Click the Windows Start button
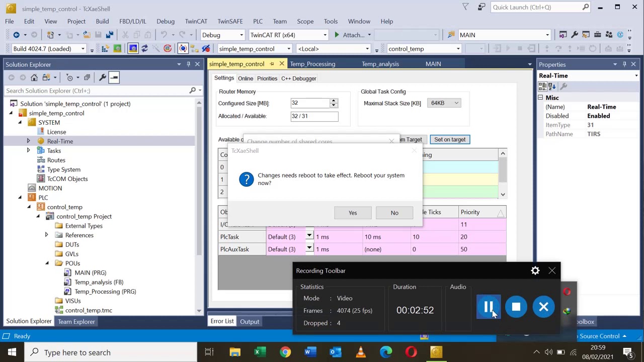The height and width of the screenshot is (362, 644). (12, 352)
